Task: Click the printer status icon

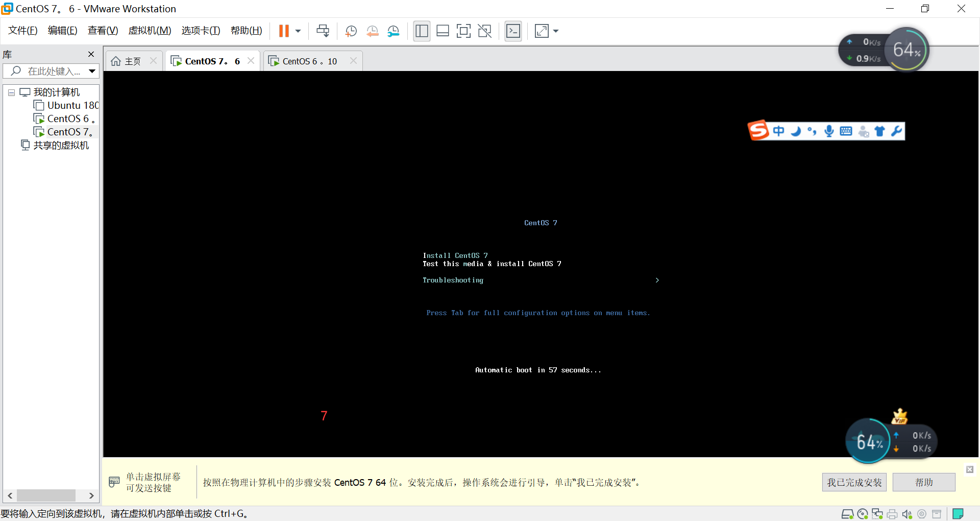Action: 892,514
